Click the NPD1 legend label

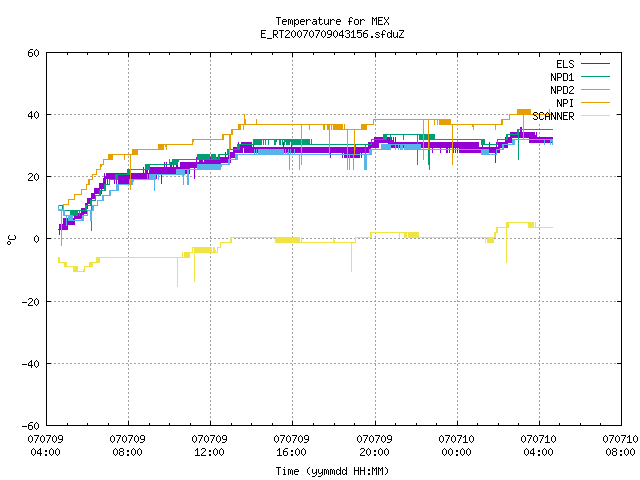point(562,77)
